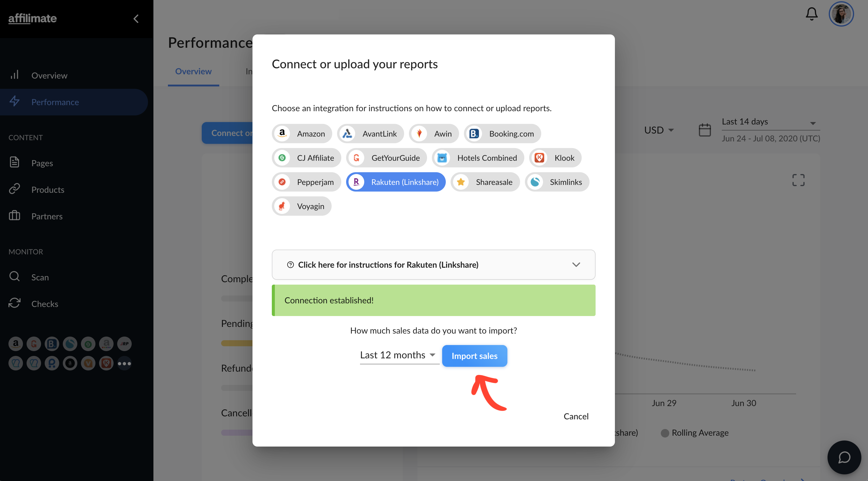Collapse the affilimate sidebar

tap(136, 19)
